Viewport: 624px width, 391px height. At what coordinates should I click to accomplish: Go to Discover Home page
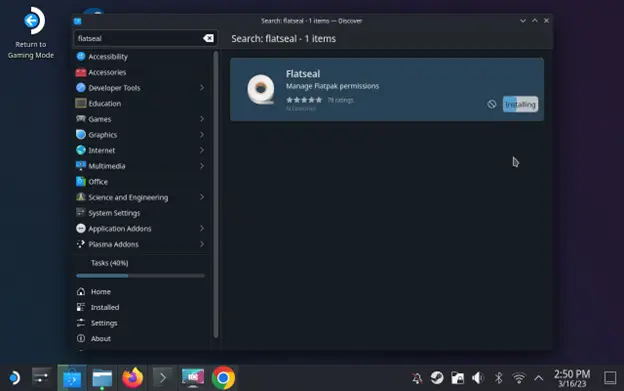coord(141,292)
